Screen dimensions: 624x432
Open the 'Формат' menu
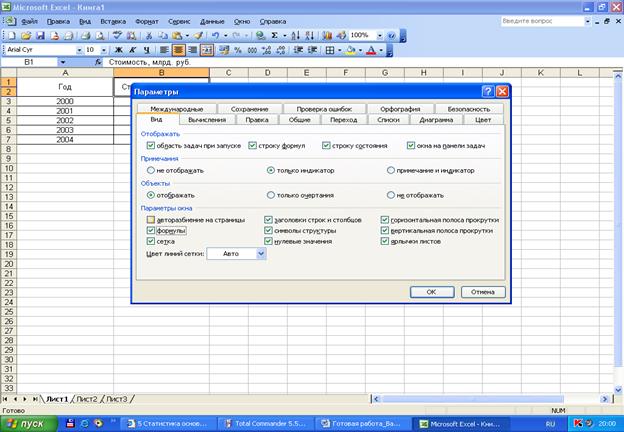[x=146, y=20]
